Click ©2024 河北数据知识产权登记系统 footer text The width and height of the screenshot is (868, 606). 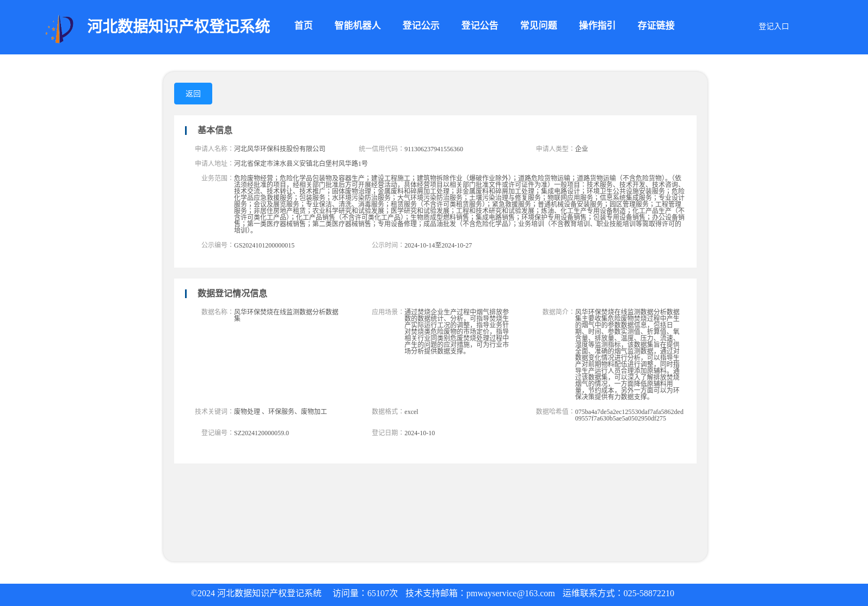256,593
